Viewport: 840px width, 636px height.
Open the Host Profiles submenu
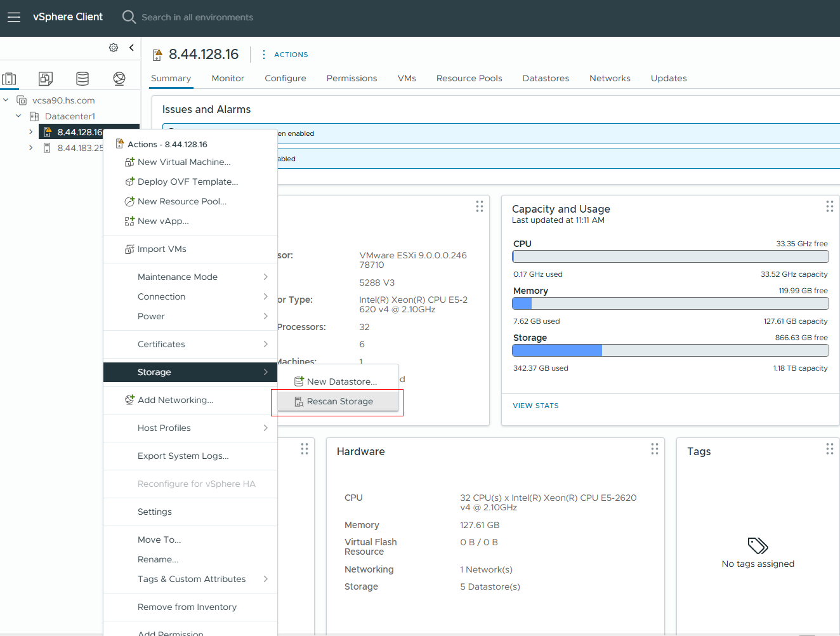coord(190,428)
